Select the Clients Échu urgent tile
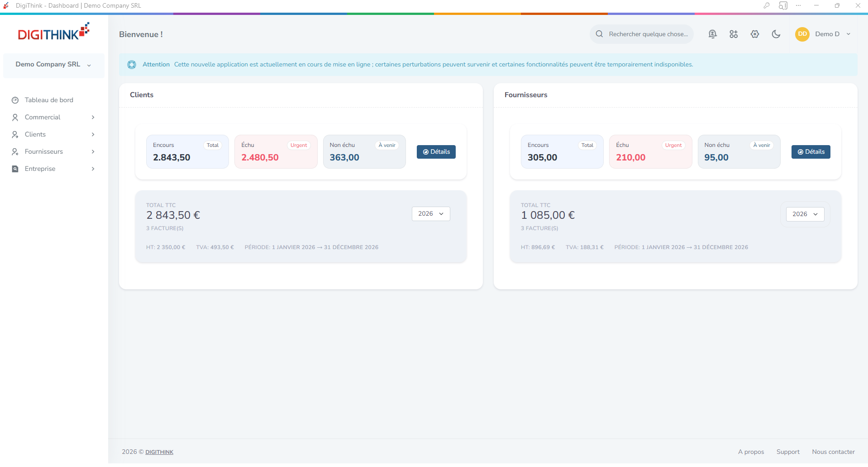 tap(276, 152)
